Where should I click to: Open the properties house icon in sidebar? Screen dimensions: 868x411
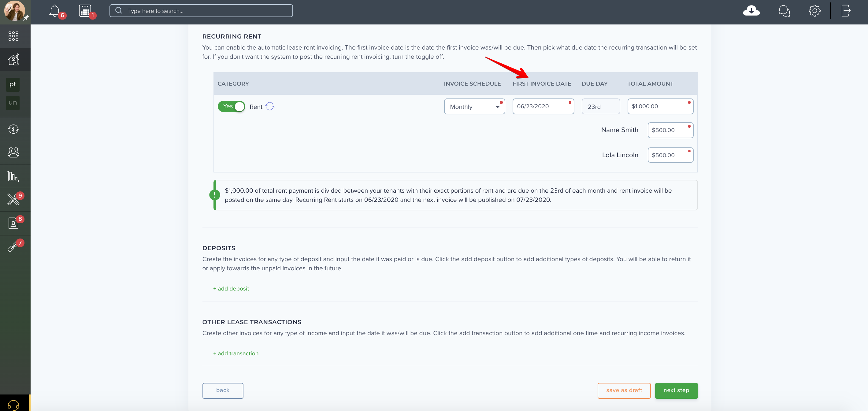coord(13,60)
